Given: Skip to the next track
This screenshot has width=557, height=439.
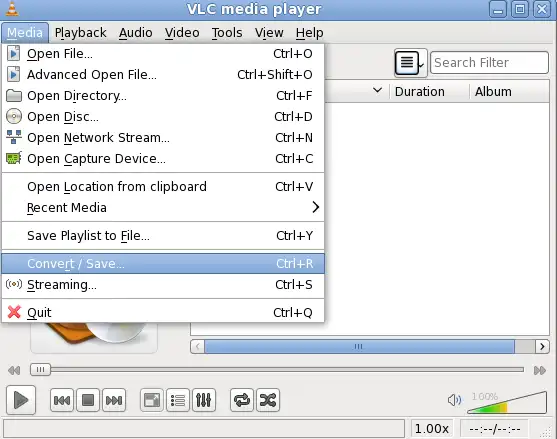Looking at the screenshot, I should [114, 400].
